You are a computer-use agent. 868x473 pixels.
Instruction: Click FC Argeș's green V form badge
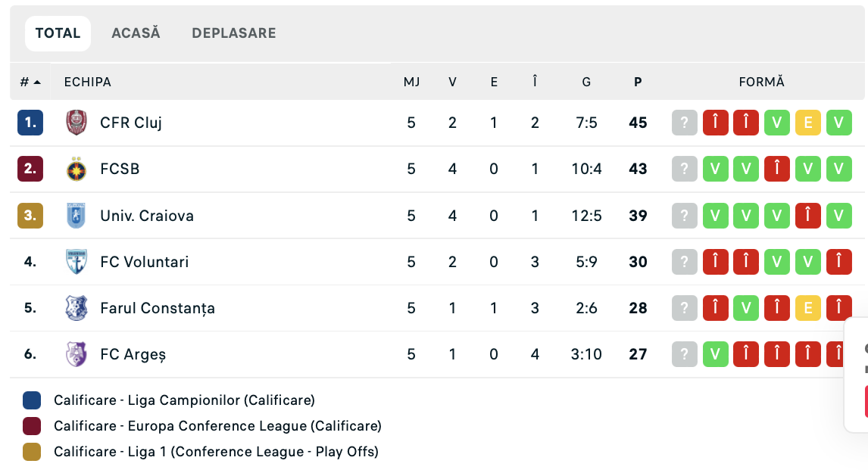point(715,354)
